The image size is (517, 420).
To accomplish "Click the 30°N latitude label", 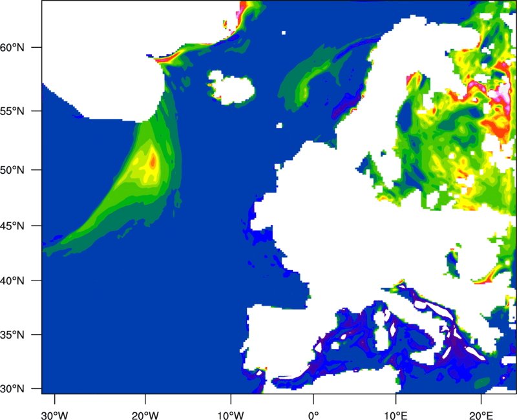I will click(12, 389).
